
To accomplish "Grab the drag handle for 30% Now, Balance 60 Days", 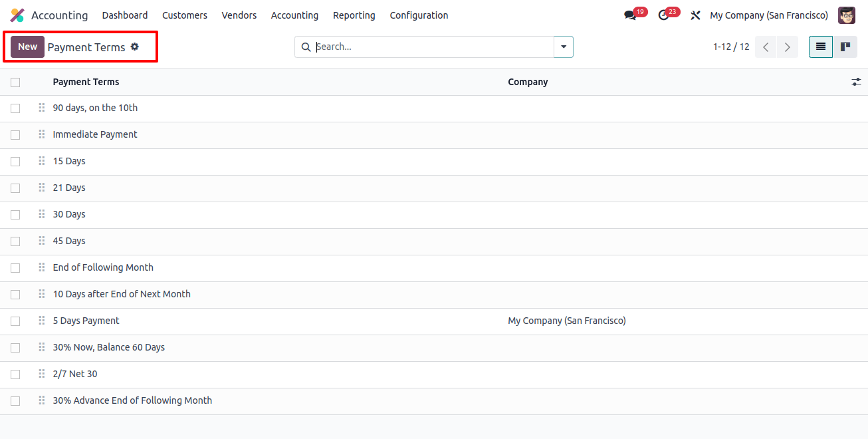I will point(42,347).
